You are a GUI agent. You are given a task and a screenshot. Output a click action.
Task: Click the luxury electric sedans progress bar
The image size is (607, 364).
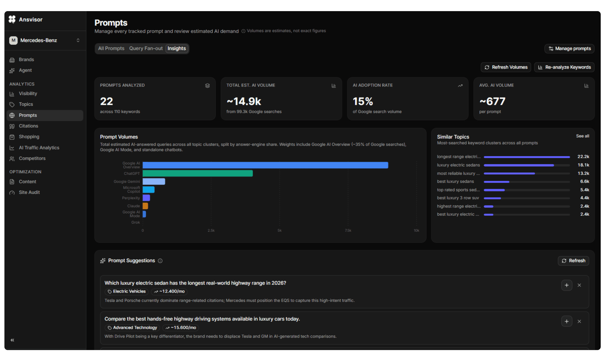(527, 165)
